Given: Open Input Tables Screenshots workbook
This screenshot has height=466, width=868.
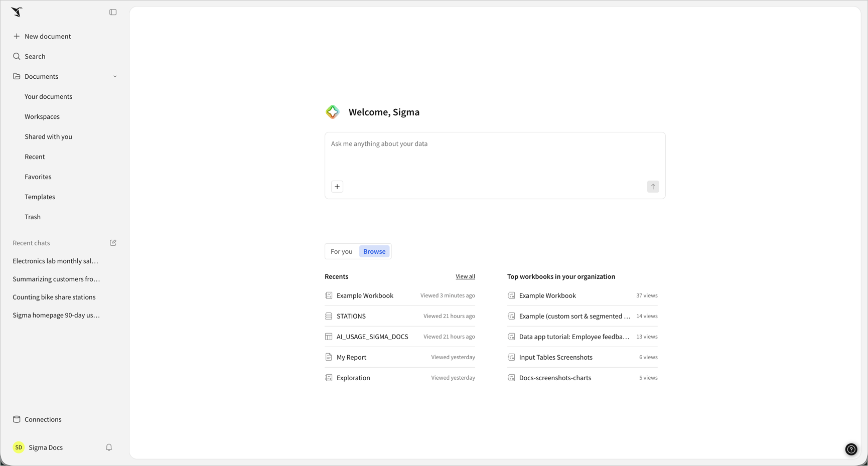Looking at the screenshot, I should click(583, 357).
